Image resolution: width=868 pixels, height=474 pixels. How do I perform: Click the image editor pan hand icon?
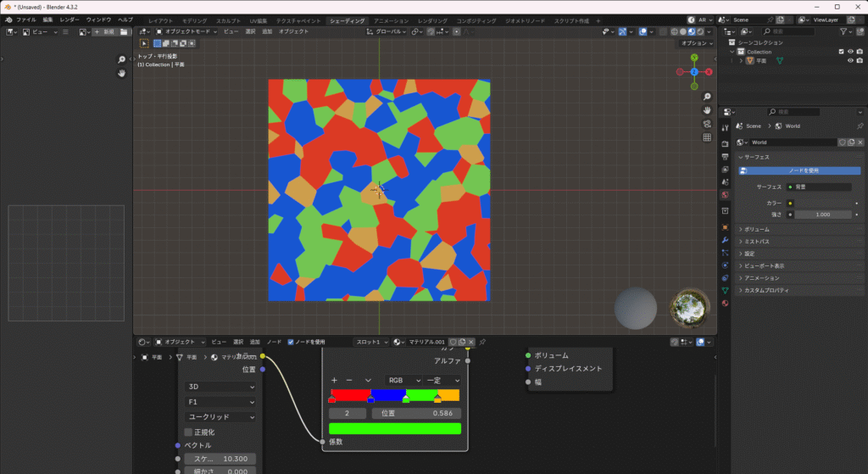(x=122, y=73)
